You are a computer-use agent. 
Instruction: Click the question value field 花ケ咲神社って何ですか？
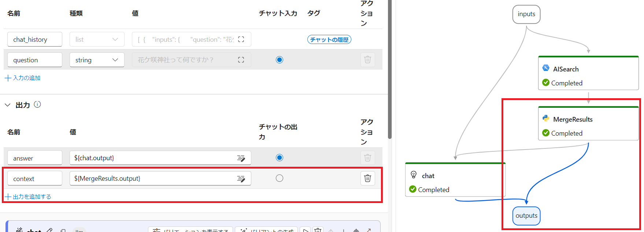click(x=192, y=60)
